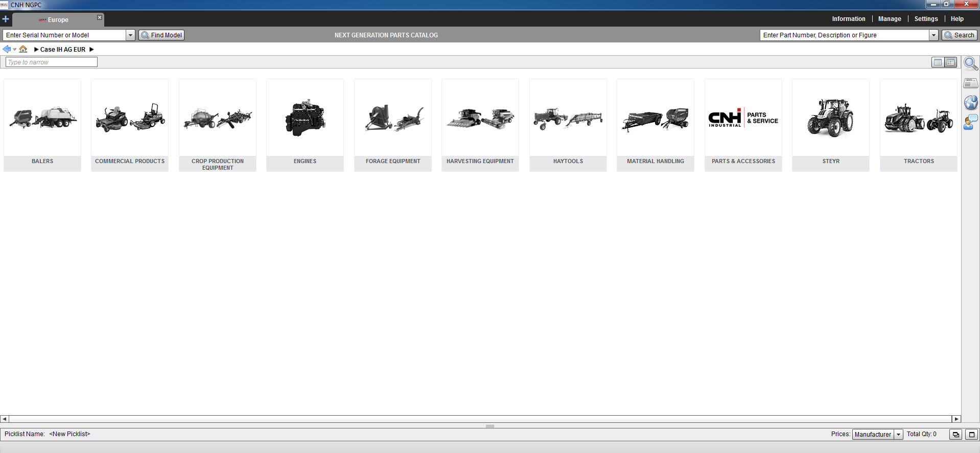Click the blue back arrow icon

7,49
